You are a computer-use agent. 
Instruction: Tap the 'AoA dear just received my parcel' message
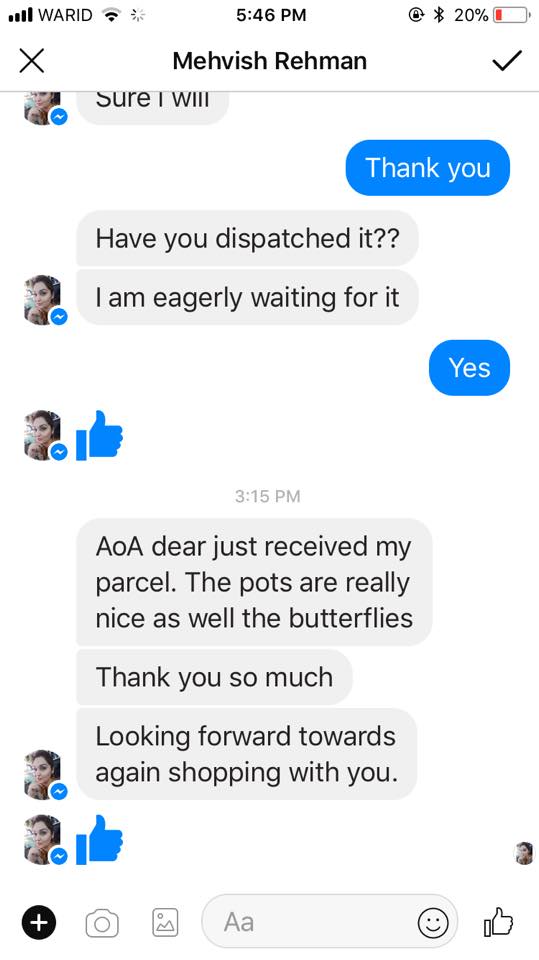pyautogui.click(x=254, y=582)
